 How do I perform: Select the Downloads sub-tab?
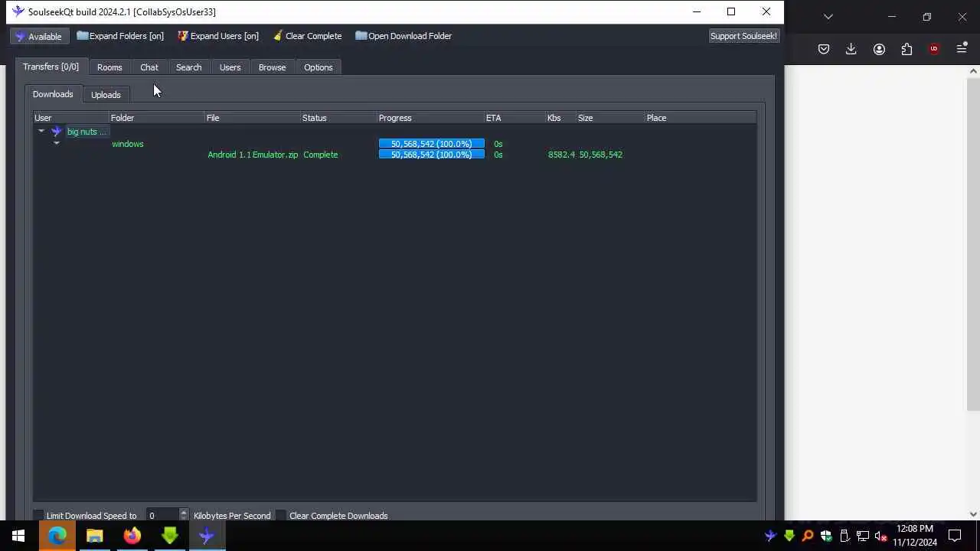pos(53,94)
